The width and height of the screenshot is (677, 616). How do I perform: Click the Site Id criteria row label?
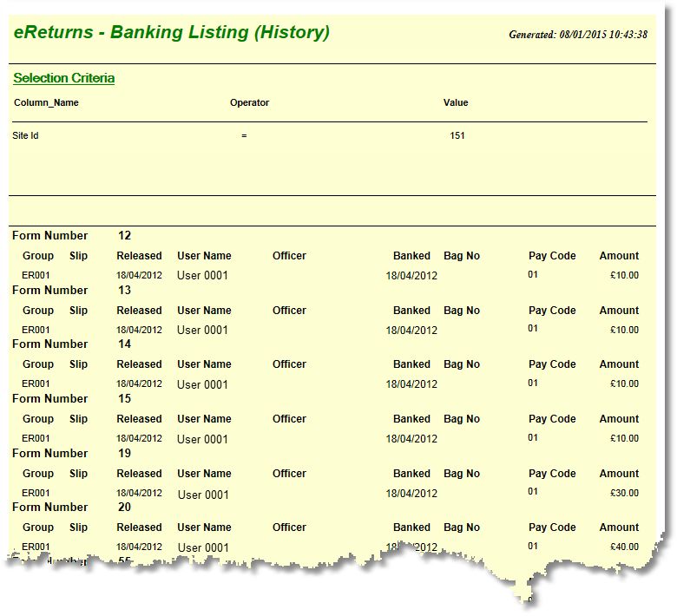(25, 135)
